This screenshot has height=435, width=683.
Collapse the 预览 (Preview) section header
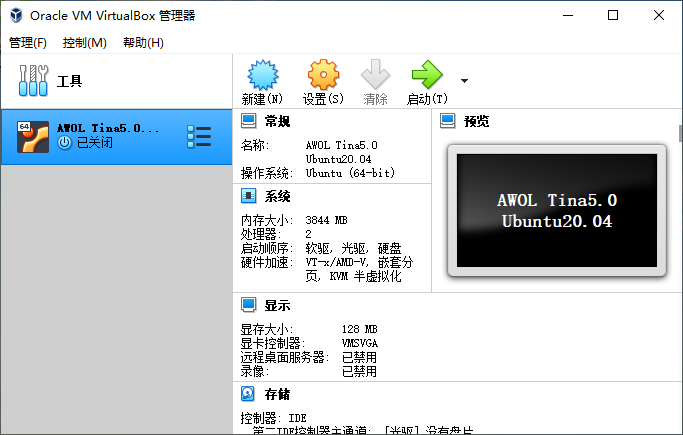point(477,121)
